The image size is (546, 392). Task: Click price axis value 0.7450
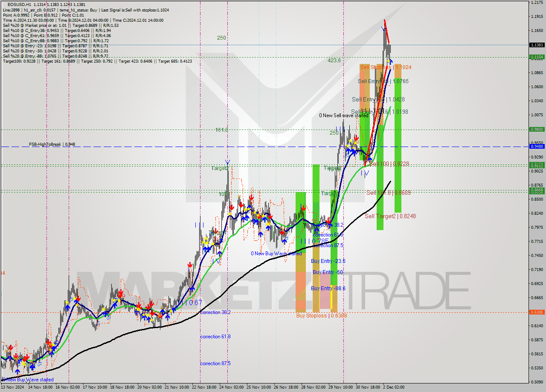pos(537,255)
